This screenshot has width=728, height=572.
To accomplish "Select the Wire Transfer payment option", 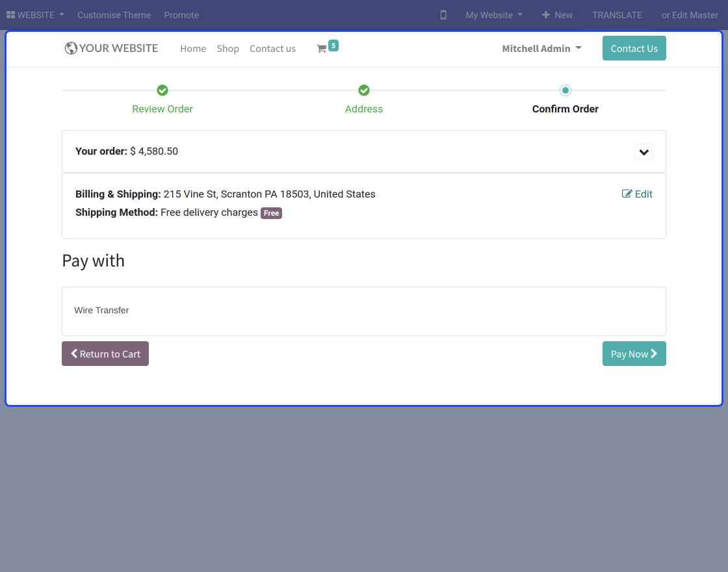I will pos(364,311).
